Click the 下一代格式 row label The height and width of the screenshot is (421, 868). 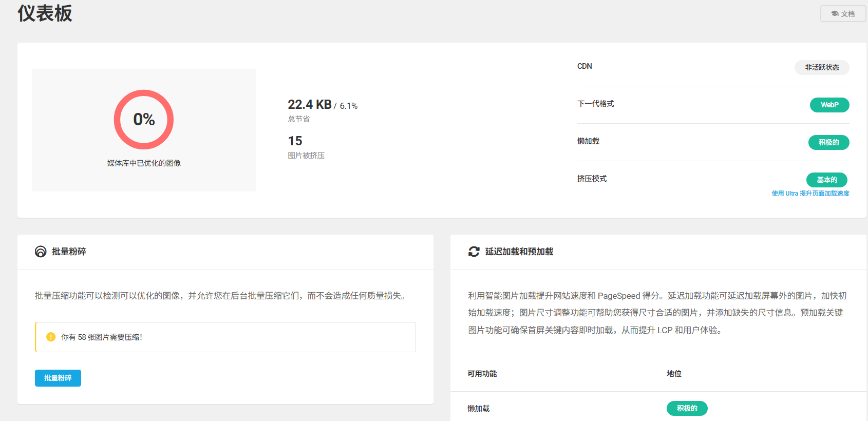pos(595,104)
